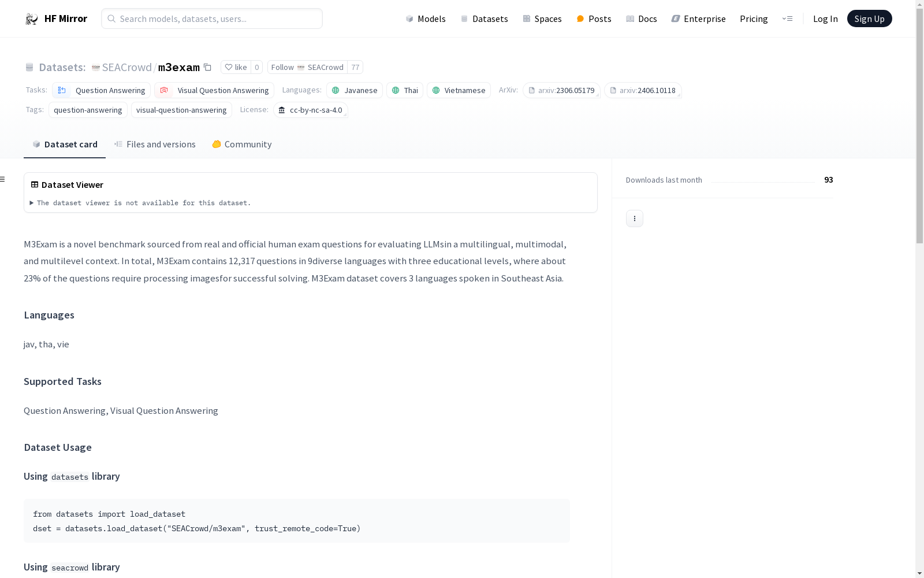Filter by Javanese language tag
This screenshot has width=924, height=578.
tap(355, 90)
